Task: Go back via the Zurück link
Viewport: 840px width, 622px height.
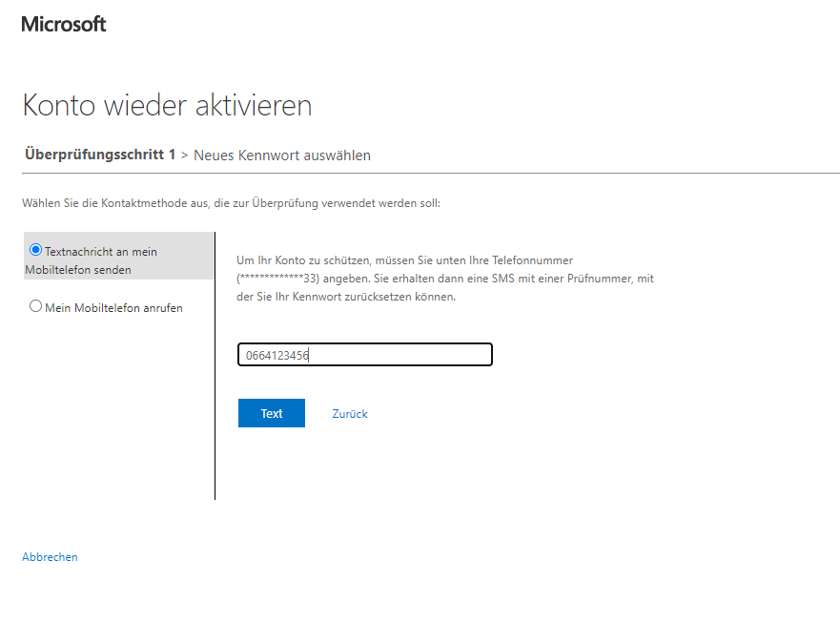Action: [x=350, y=414]
